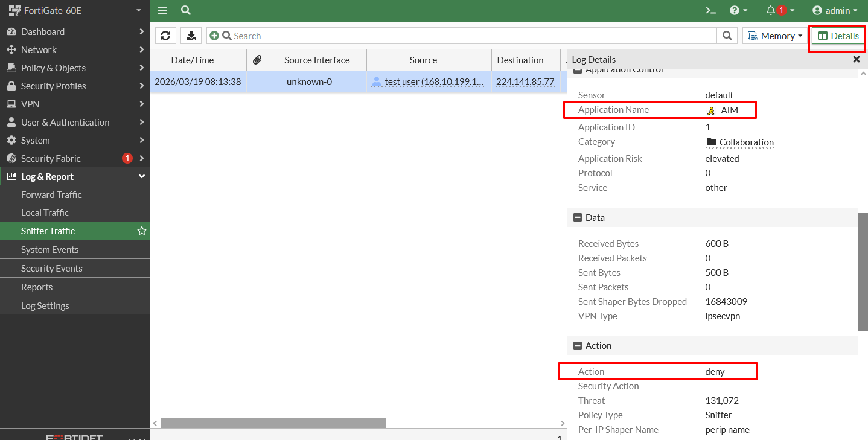Download the log with the download icon
Viewport: 868px width, 440px height.
click(x=191, y=36)
